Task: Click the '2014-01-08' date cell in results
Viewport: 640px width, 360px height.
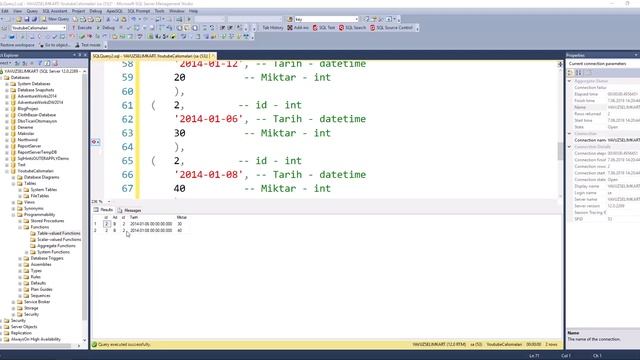Action: 151,230
